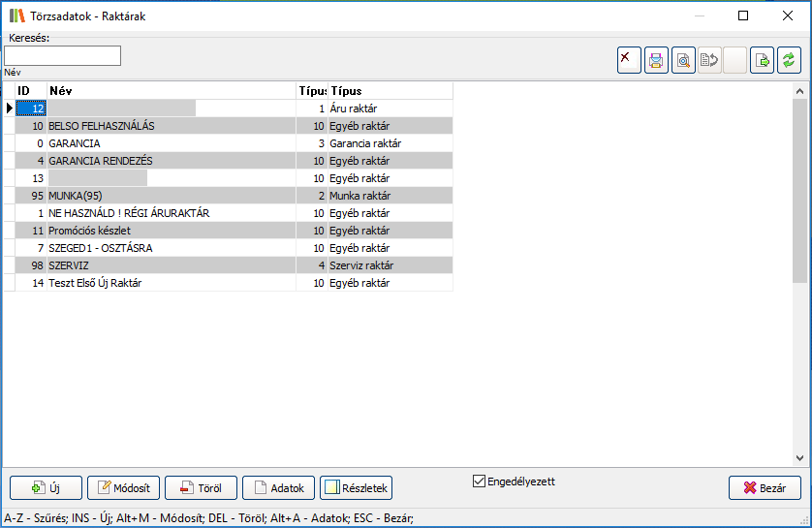Refresh the list with green arrows icon
The image size is (812, 528).
click(790, 60)
